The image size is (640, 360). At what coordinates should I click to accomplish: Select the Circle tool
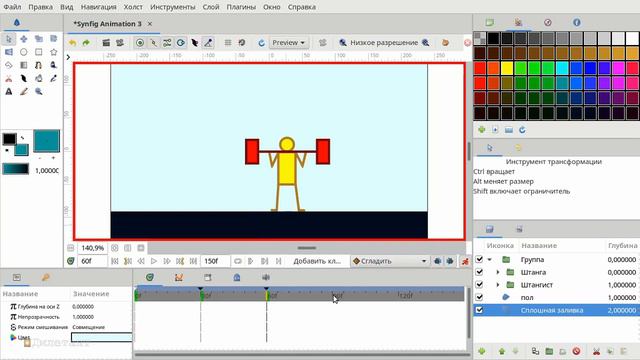click(x=24, y=52)
